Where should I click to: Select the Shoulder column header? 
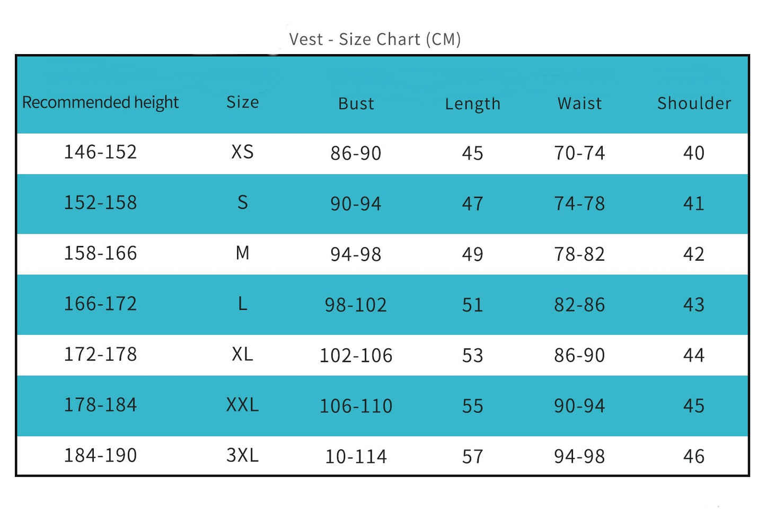[694, 103]
